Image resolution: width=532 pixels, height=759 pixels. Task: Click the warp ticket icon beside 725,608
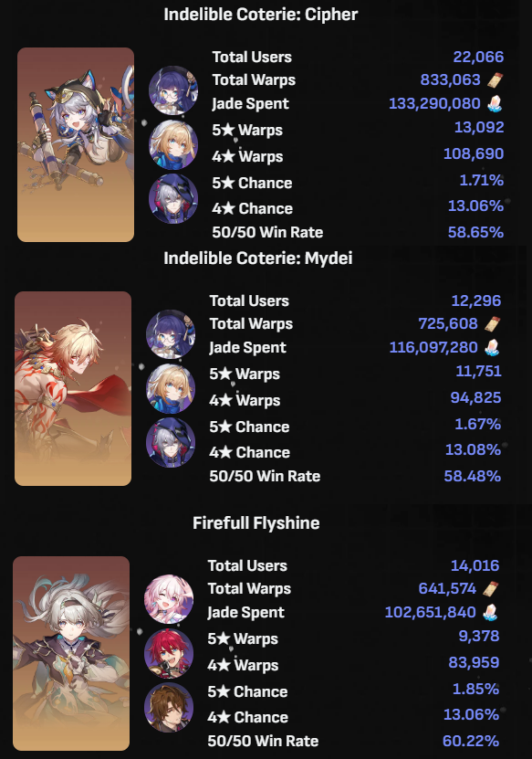pyautogui.click(x=491, y=324)
